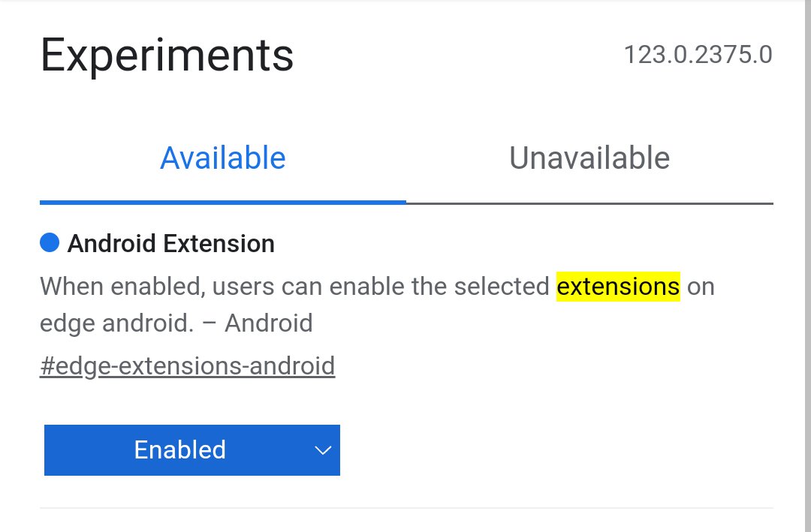Click the version number 123.0.2375.0
This screenshot has width=811, height=532.
(698, 55)
